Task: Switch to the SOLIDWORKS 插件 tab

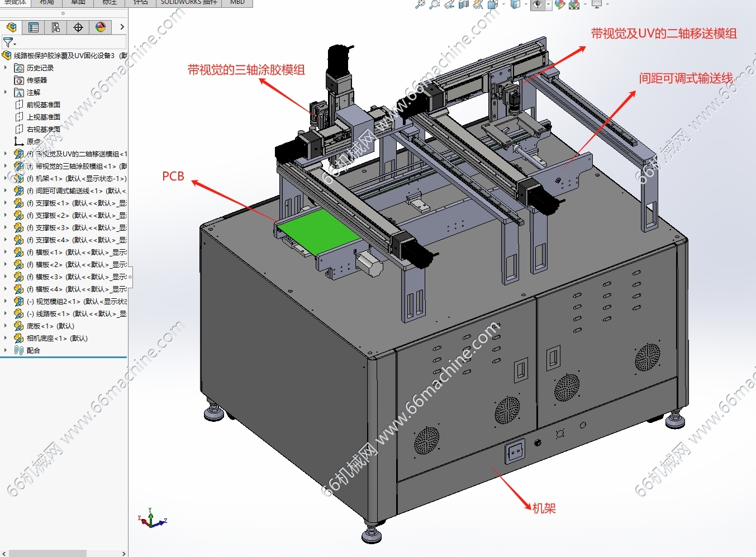Action: coord(189,3)
